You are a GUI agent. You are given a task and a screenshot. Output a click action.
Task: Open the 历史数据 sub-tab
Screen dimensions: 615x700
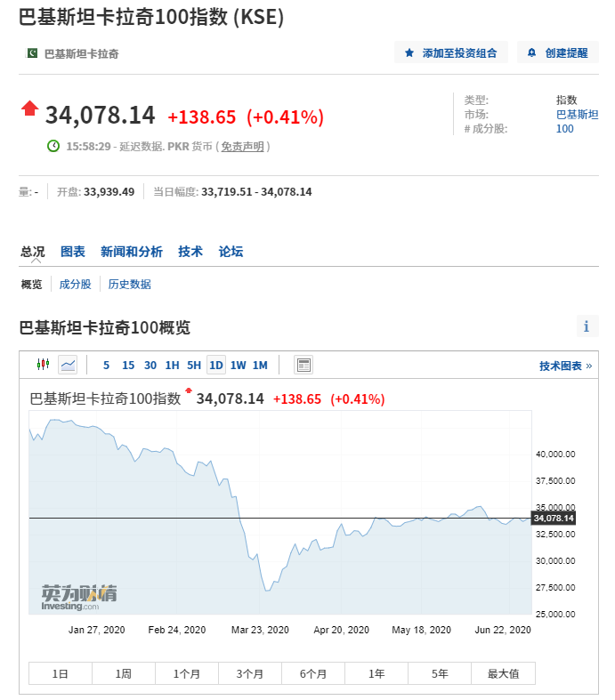pos(130,285)
